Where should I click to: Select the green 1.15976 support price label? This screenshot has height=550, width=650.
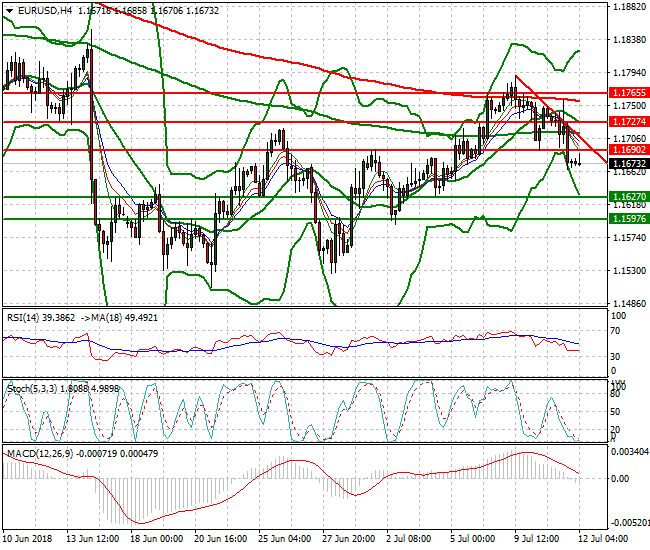(x=629, y=218)
